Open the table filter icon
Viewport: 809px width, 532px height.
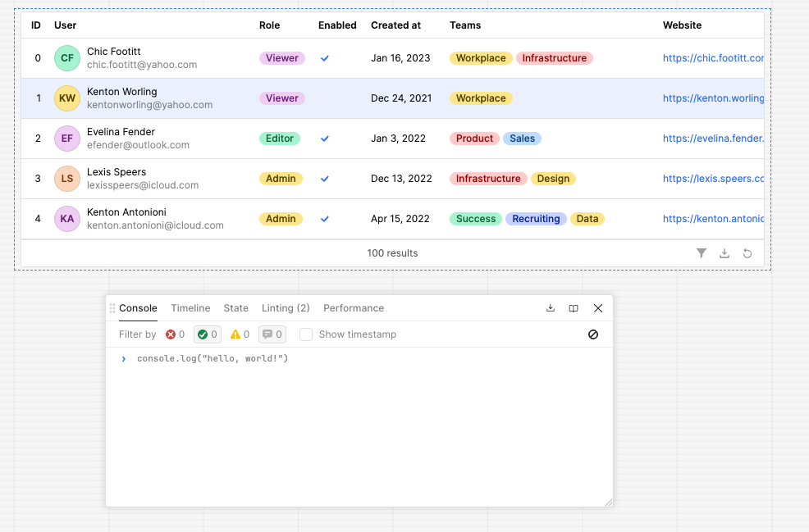pyautogui.click(x=702, y=253)
